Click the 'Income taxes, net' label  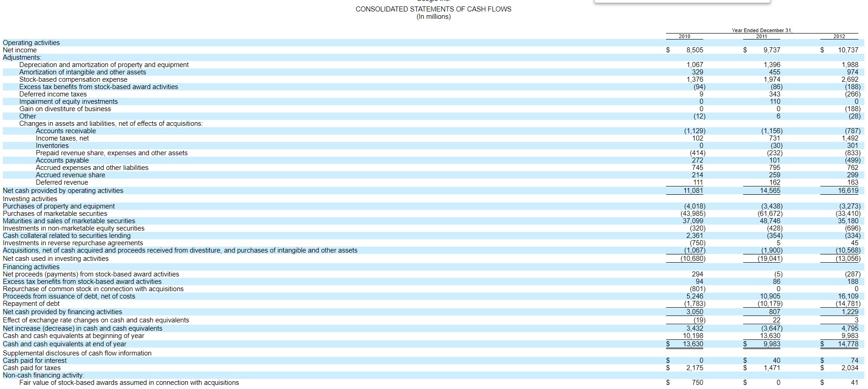pos(62,138)
